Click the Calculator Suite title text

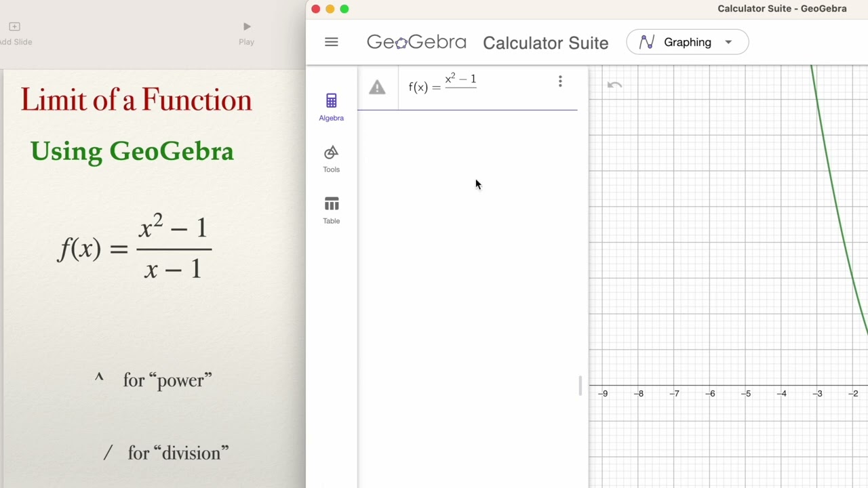(x=545, y=43)
